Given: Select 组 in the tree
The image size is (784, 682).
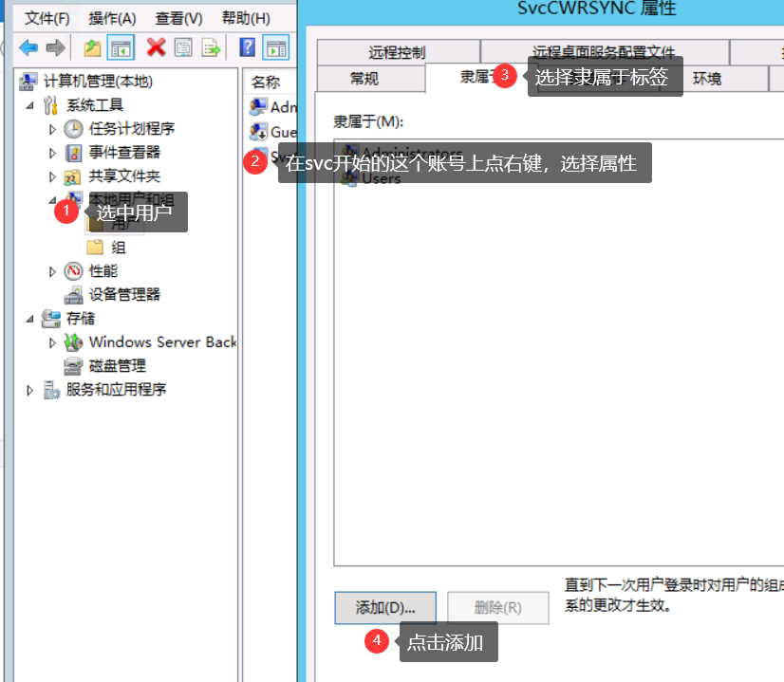Looking at the screenshot, I should click(x=119, y=248).
